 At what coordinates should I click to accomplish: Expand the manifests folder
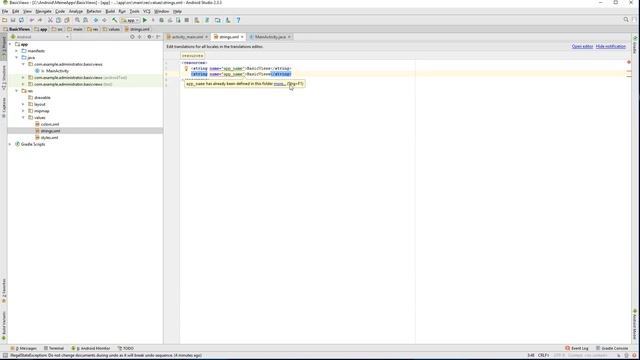coord(17,51)
